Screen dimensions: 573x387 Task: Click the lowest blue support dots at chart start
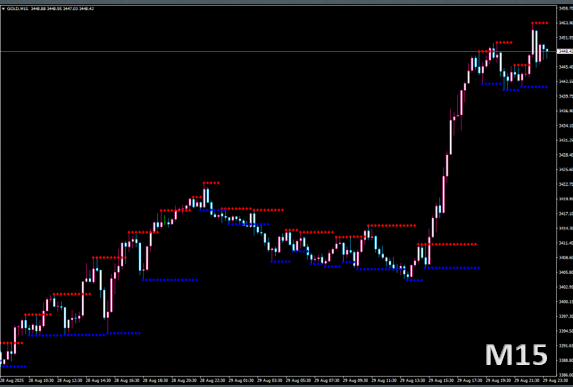pos(14,367)
